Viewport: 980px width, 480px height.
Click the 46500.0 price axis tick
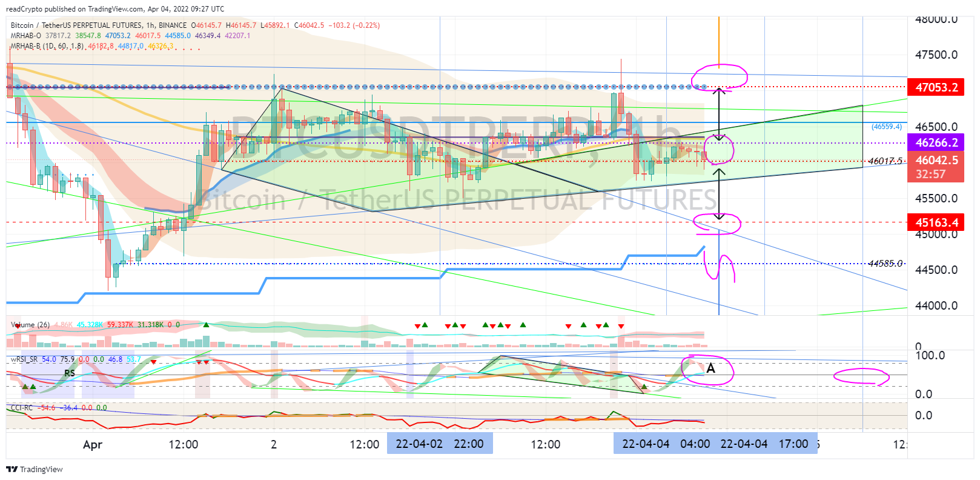tap(936, 127)
